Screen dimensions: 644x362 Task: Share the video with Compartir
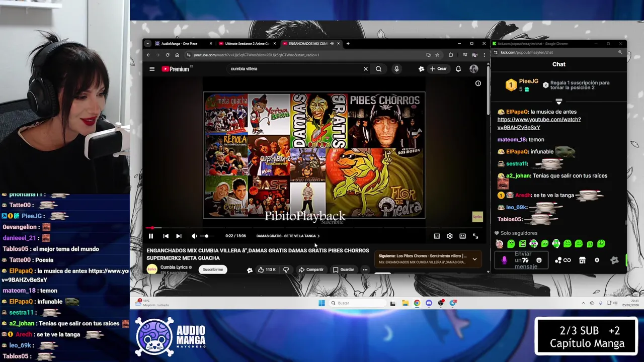click(311, 269)
